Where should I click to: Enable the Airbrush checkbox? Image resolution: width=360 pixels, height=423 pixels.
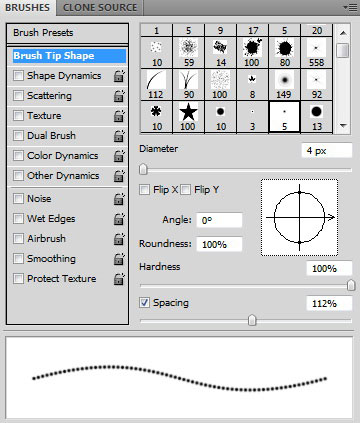tap(18, 238)
